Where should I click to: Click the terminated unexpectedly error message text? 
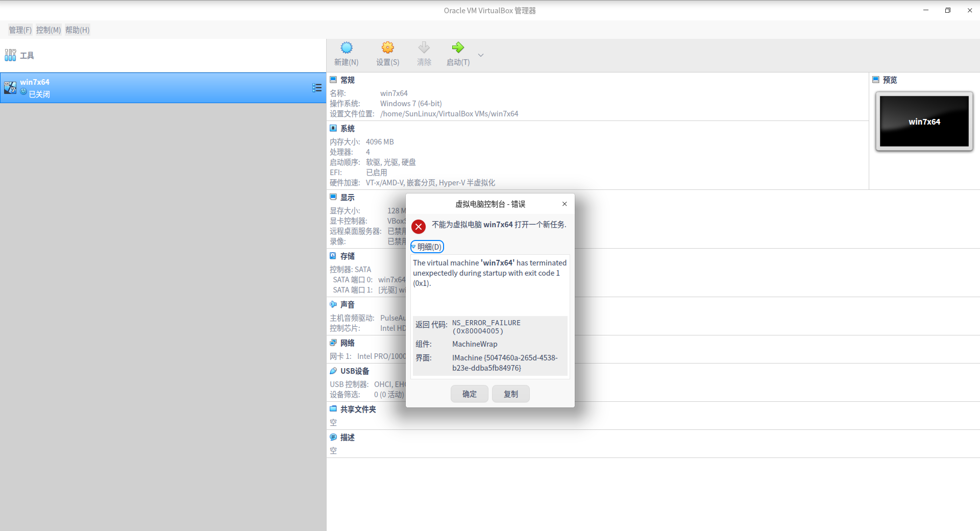[490, 273]
